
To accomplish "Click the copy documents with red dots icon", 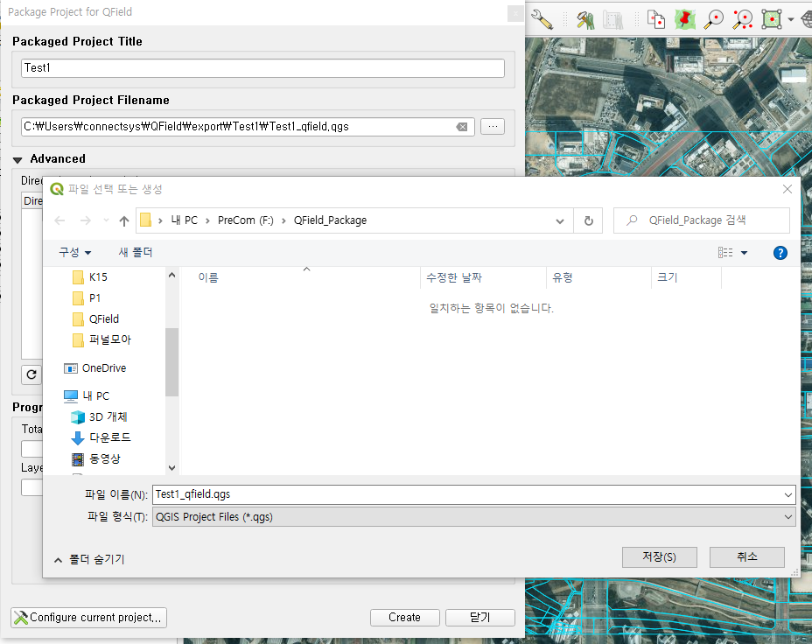I will click(x=656, y=19).
